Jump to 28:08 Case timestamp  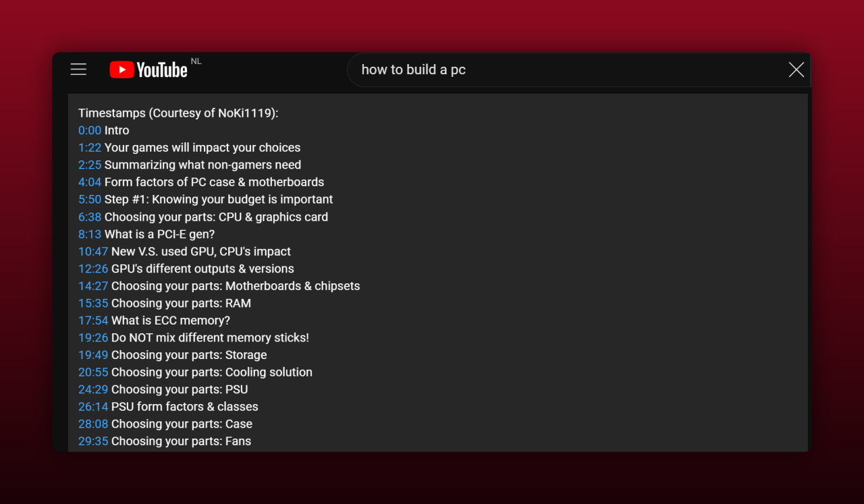click(93, 424)
